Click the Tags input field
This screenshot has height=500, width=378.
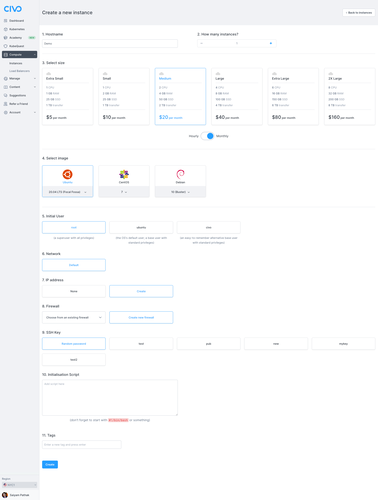point(82,444)
